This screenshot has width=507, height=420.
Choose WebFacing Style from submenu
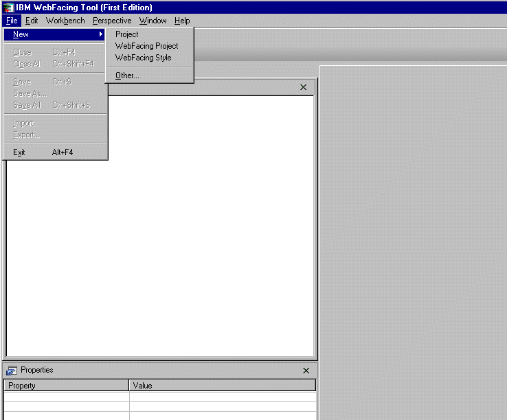click(149, 58)
